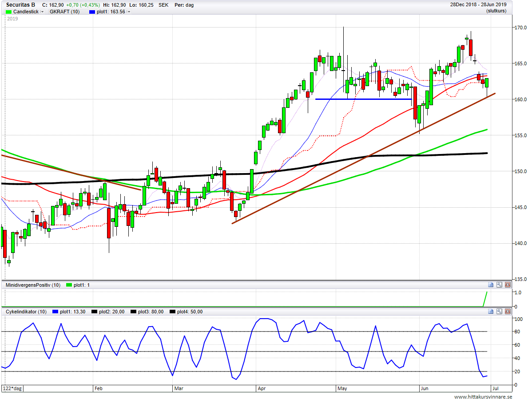Click the '2019' year label in chart

click(12, 19)
